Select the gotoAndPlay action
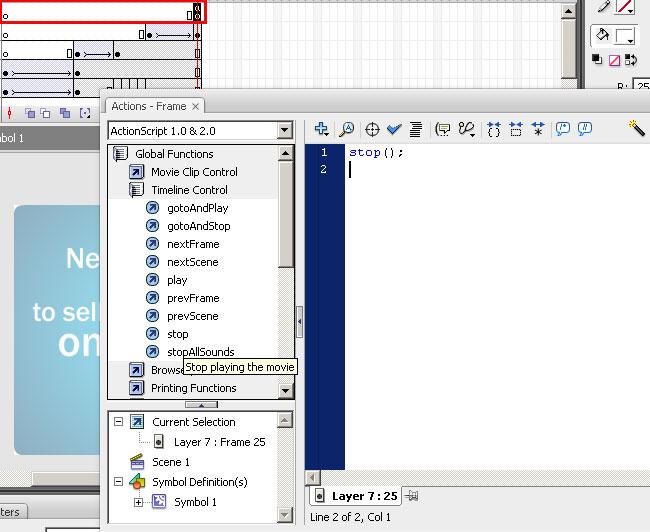Viewport: 650px width, 532px height. coord(197,208)
